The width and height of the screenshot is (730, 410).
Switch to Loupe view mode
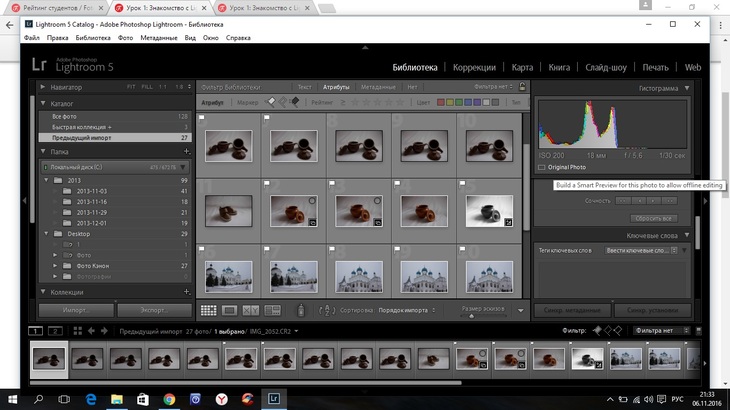click(x=229, y=311)
